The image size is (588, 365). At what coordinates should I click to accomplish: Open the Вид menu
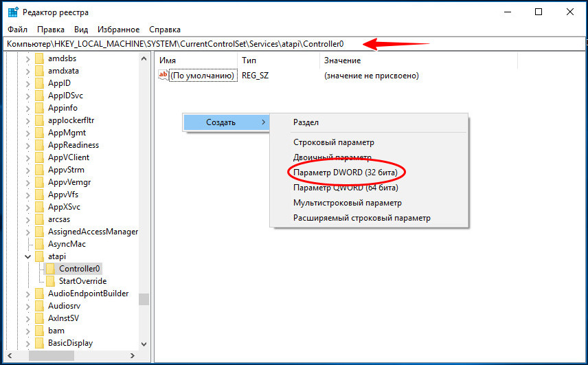80,30
